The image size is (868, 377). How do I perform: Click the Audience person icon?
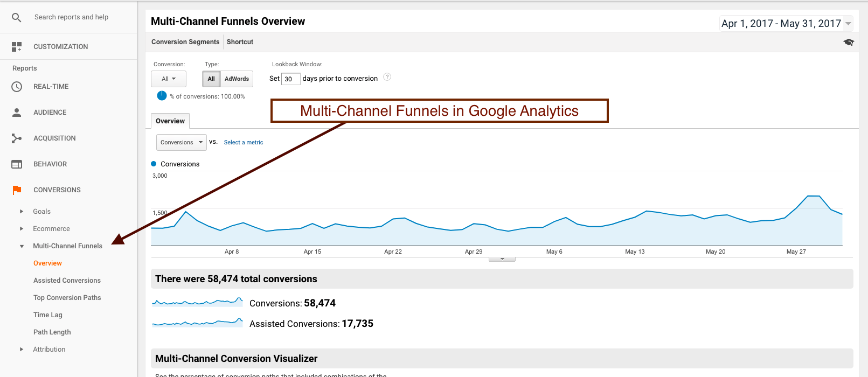pyautogui.click(x=17, y=113)
